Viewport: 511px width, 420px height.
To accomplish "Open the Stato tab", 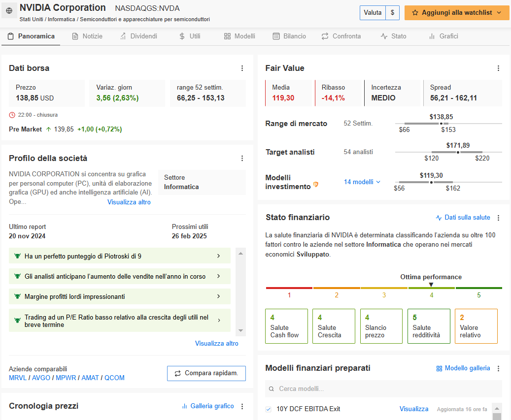I will [x=394, y=36].
